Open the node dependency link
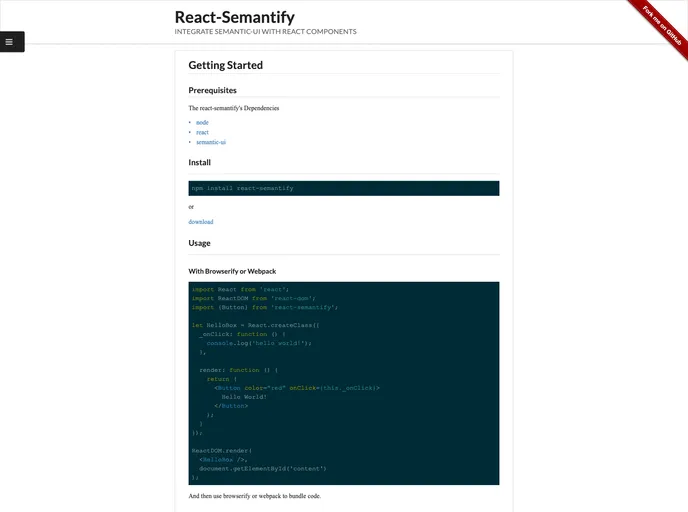 coord(202,122)
